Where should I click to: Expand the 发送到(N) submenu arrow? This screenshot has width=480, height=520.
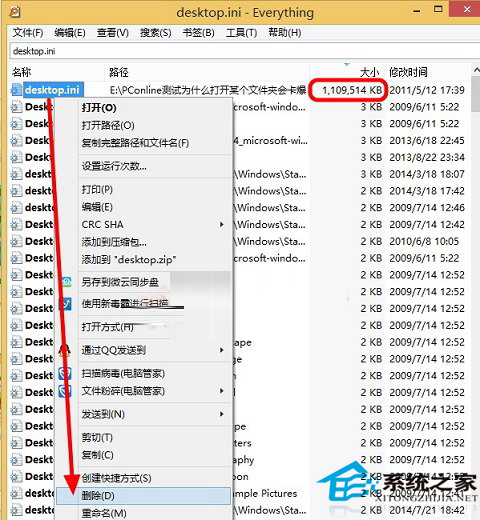[222, 414]
